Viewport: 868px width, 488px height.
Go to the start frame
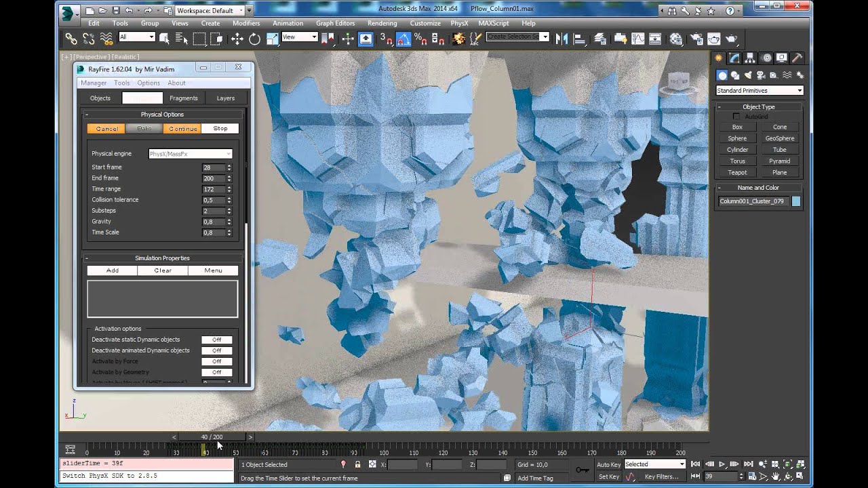click(x=695, y=464)
